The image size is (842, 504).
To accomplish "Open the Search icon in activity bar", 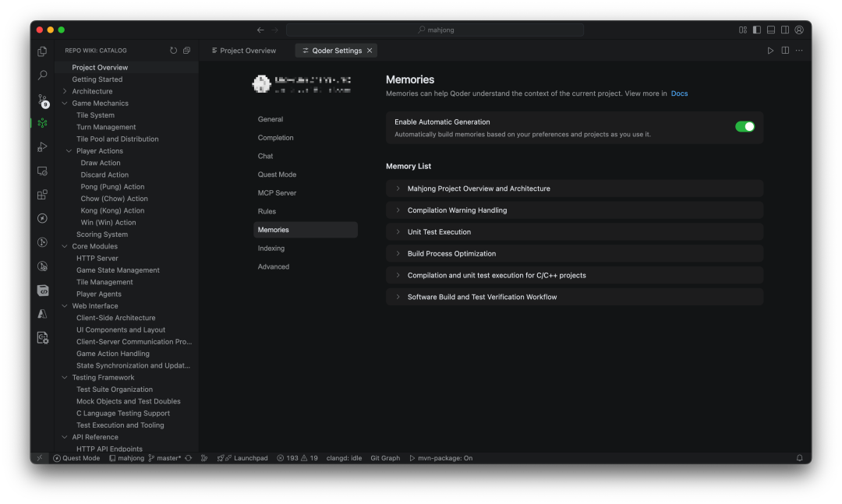I will (x=42, y=76).
